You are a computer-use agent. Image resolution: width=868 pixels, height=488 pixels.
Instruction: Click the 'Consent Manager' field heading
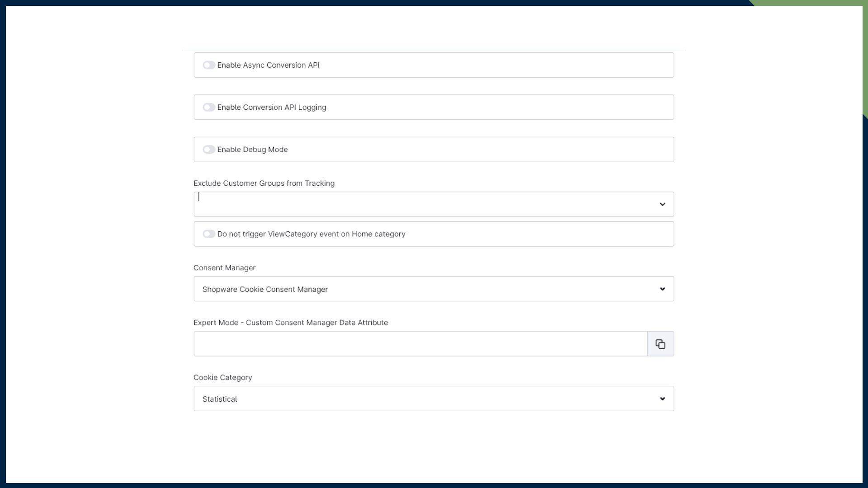(x=224, y=268)
